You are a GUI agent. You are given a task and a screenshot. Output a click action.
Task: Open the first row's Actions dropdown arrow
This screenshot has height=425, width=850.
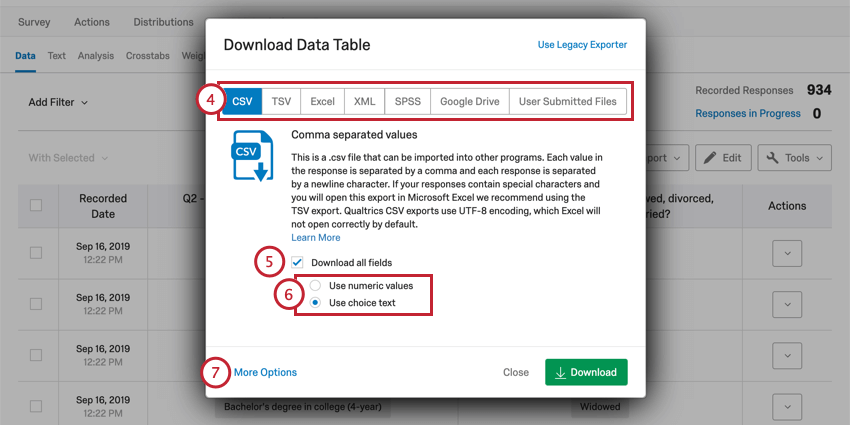[x=787, y=253]
